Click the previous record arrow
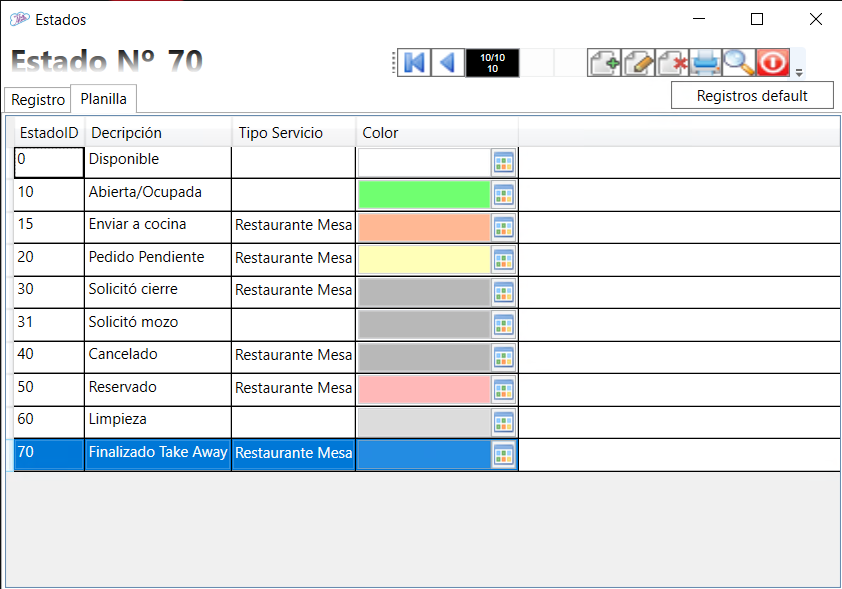The height and width of the screenshot is (589, 842). (x=447, y=62)
